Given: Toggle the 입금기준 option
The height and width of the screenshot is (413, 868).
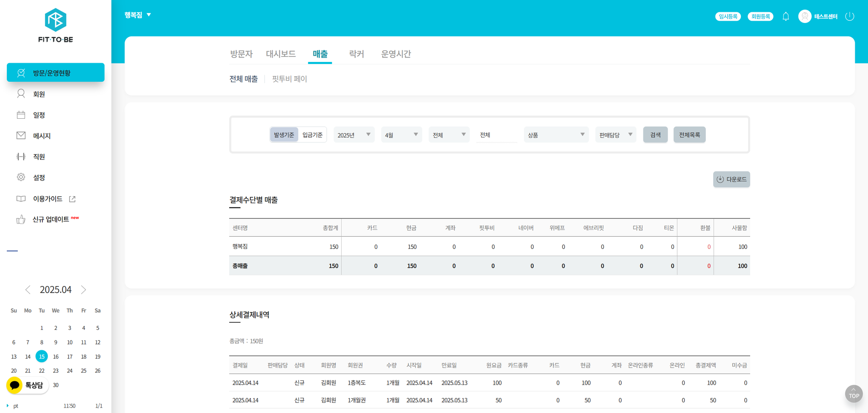Looking at the screenshot, I should coord(312,135).
